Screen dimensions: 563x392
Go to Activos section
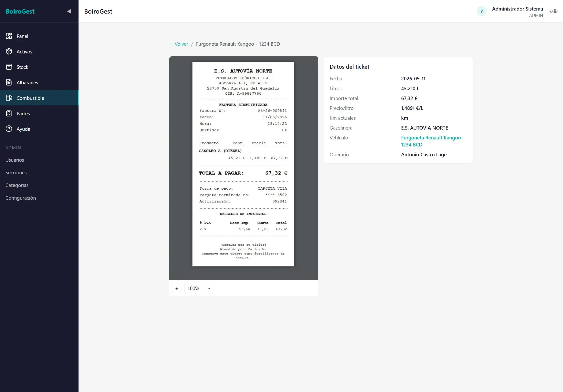pyautogui.click(x=39, y=52)
